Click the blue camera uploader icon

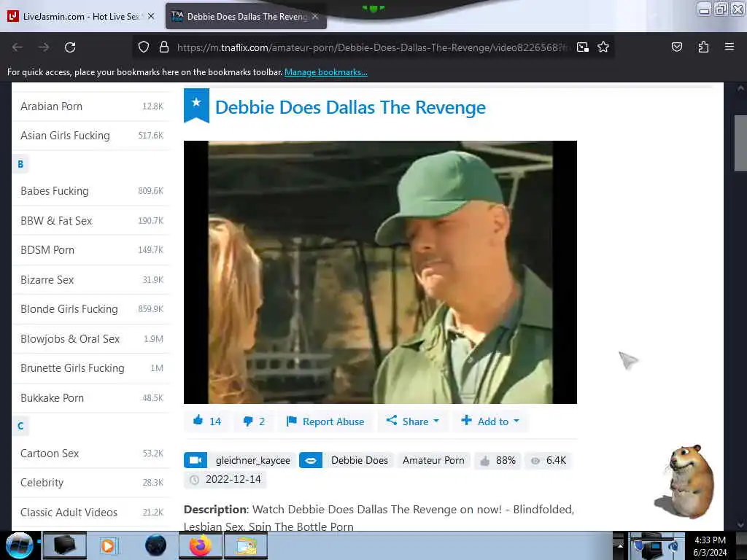pos(196,460)
